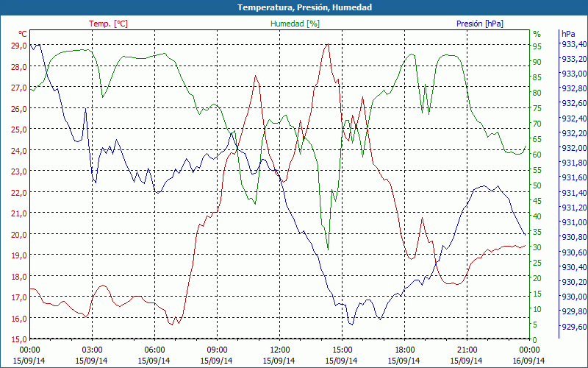Click the temperature axis value '21,0'
The height and width of the screenshot is (368, 588).
(20, 213)
